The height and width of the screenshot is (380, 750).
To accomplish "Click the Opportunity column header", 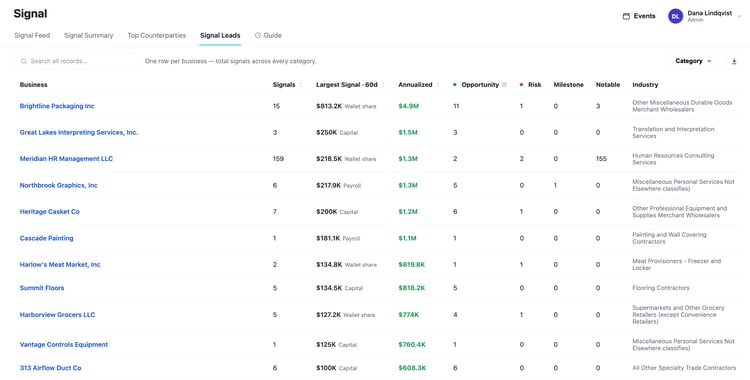I will click(480, 85).
